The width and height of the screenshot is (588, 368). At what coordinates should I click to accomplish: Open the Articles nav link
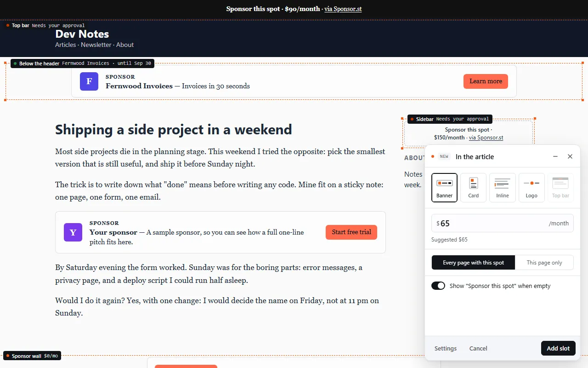(x=66, y=45)
